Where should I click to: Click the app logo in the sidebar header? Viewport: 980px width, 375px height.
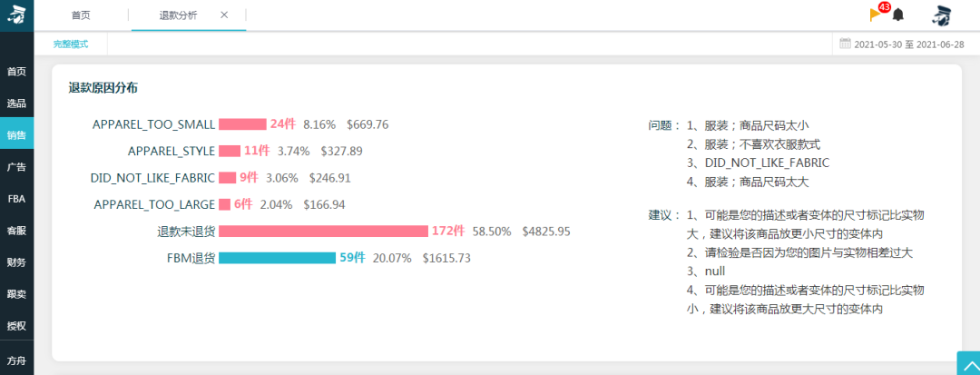tap(17, 15)
